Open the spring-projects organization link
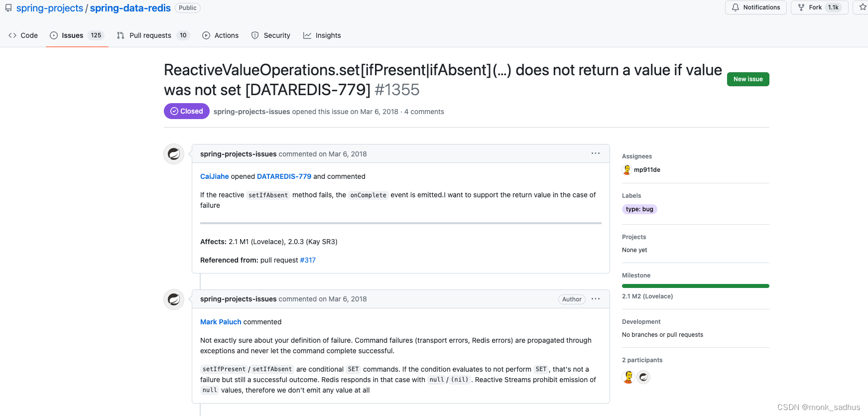The height and width of the screenshot is (416, 868). [50, 8]
